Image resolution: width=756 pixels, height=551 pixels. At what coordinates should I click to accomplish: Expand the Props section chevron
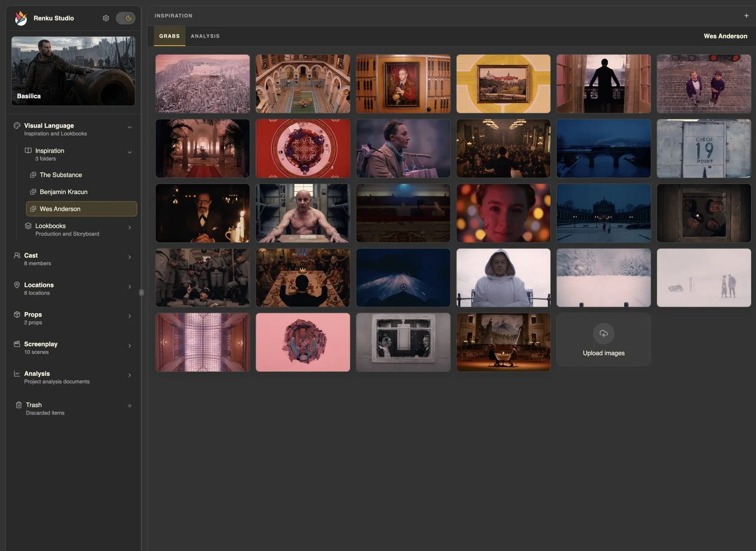click(129, 316)
